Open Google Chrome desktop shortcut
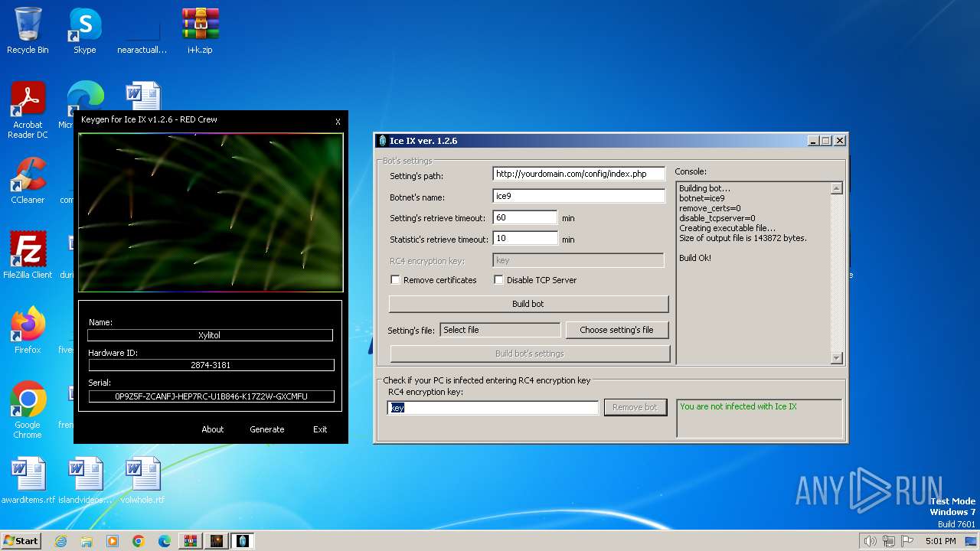980x551 pixels. pos(28,409)
